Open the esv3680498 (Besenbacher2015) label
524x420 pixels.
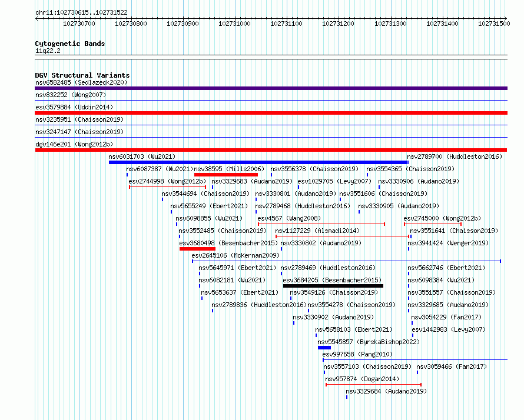point(228,243)
